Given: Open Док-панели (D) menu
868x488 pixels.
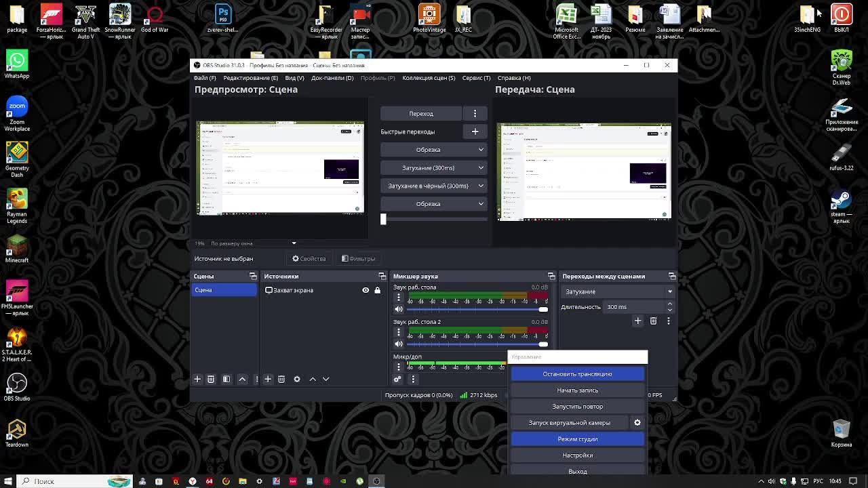Looking at the screenshot, I should pos(332,78).
